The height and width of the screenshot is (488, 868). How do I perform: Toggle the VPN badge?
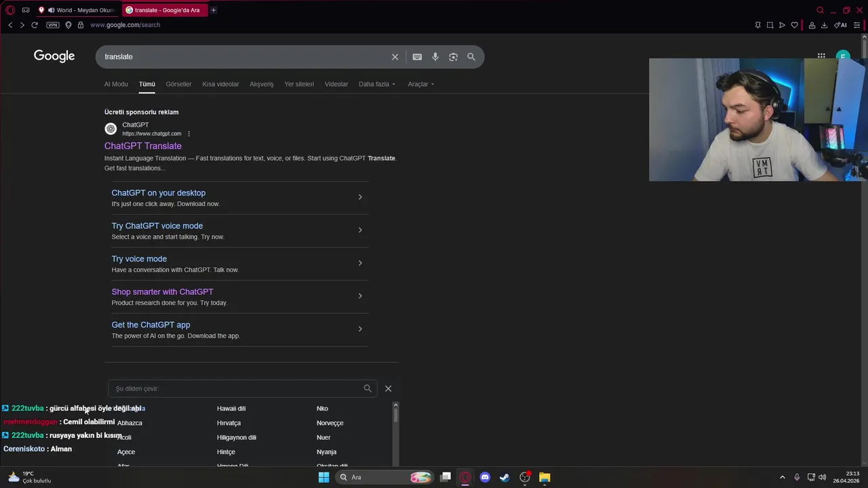(x=53, y=25)
